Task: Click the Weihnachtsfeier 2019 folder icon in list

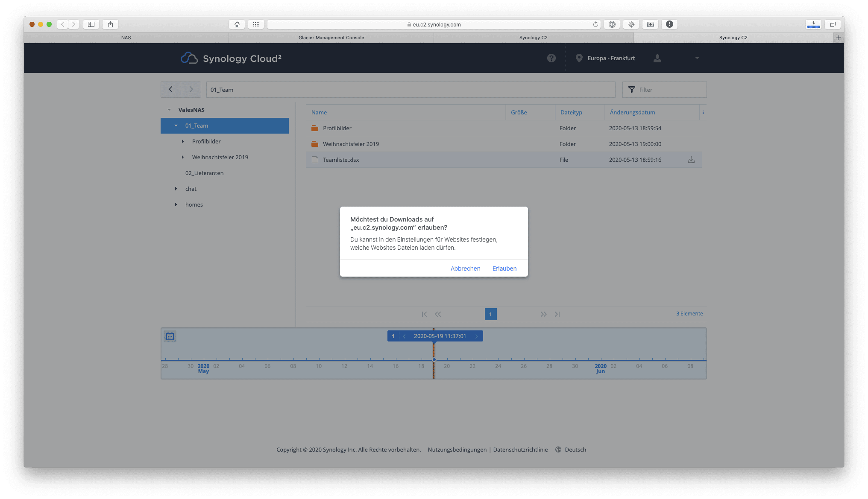Action: pyautogui.click(x=315, y=144)
